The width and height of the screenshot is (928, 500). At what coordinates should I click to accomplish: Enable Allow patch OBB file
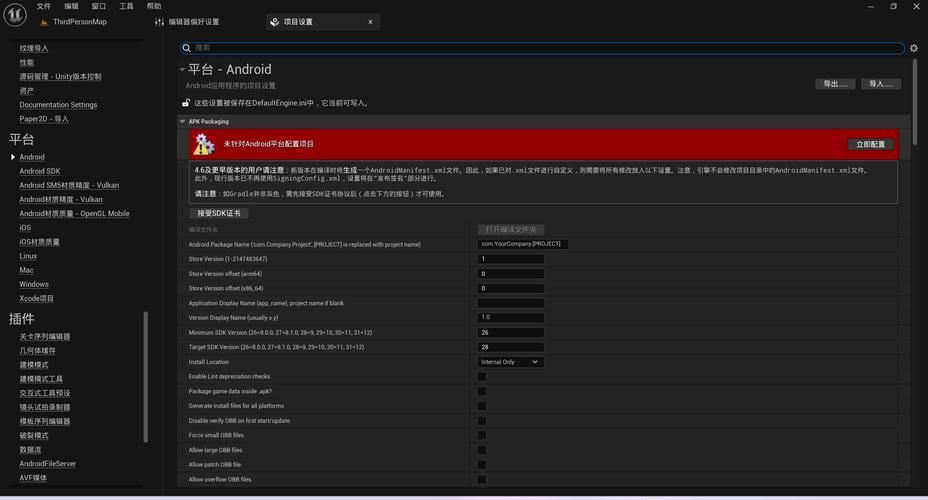point(482,465)
